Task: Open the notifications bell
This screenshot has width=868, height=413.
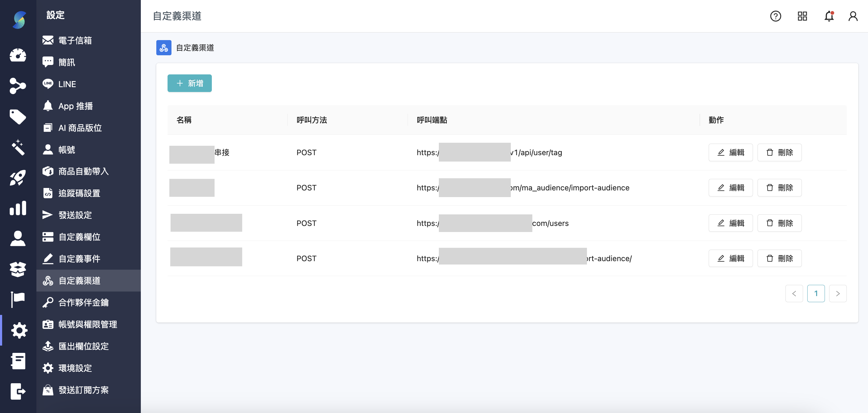Action: 829,16
